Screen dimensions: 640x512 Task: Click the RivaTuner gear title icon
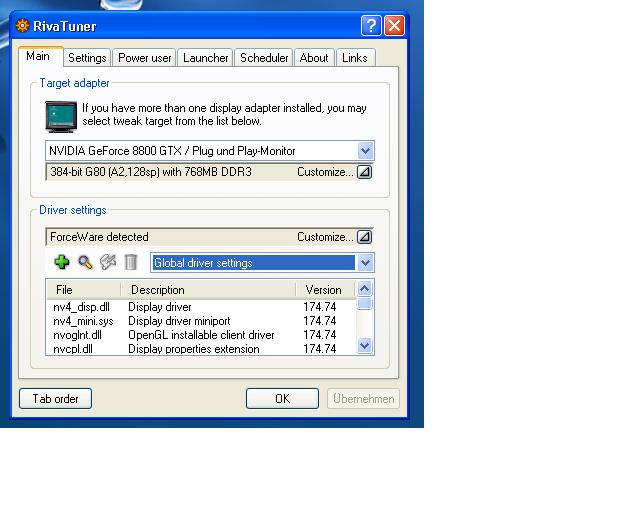[22, 26]
